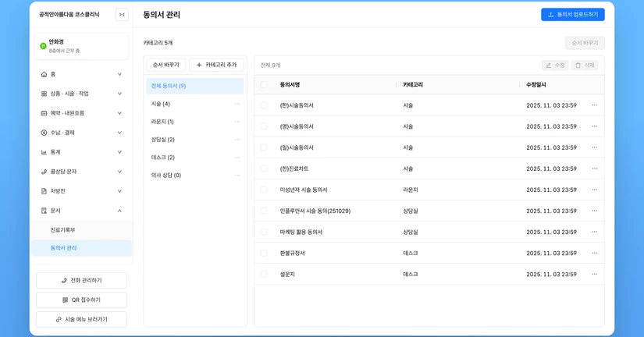Viewport: 644px width, 337px height.
Task: Check the box for (한)시술동의서
Action: pyautogui.click(x=264, y=105)
